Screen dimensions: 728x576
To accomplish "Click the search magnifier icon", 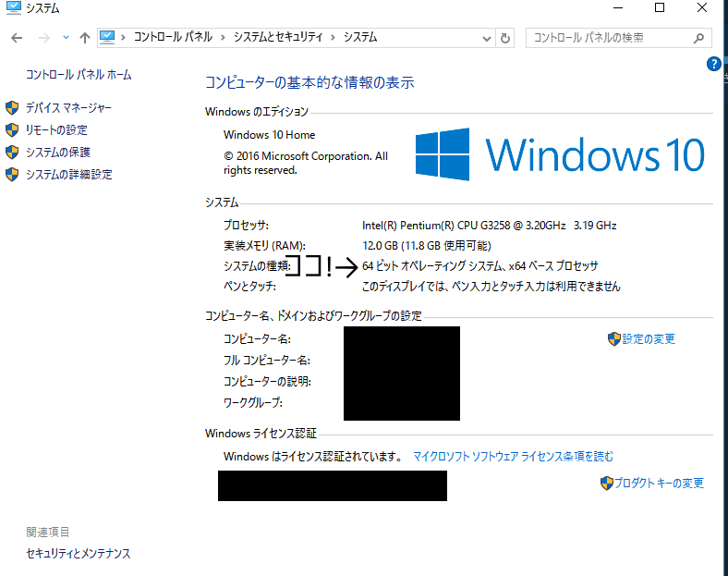I will click(x=698, y=38).
